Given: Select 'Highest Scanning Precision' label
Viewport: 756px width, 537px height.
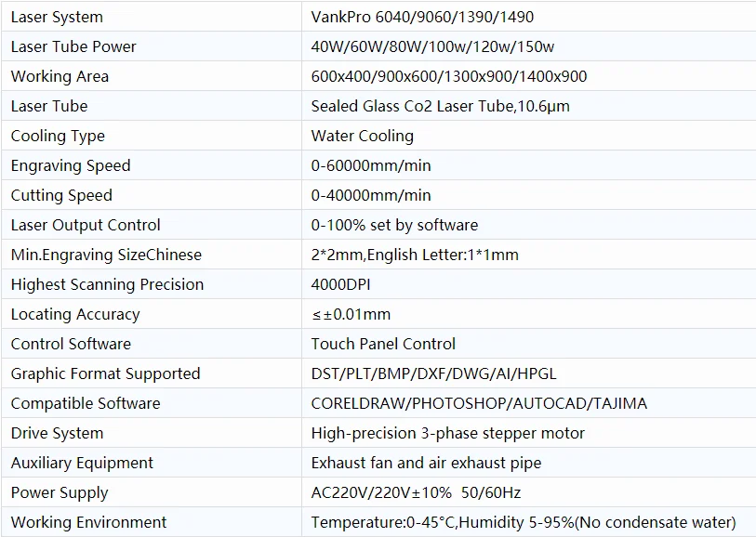Looking at the screenshot, I should point(107,284).
